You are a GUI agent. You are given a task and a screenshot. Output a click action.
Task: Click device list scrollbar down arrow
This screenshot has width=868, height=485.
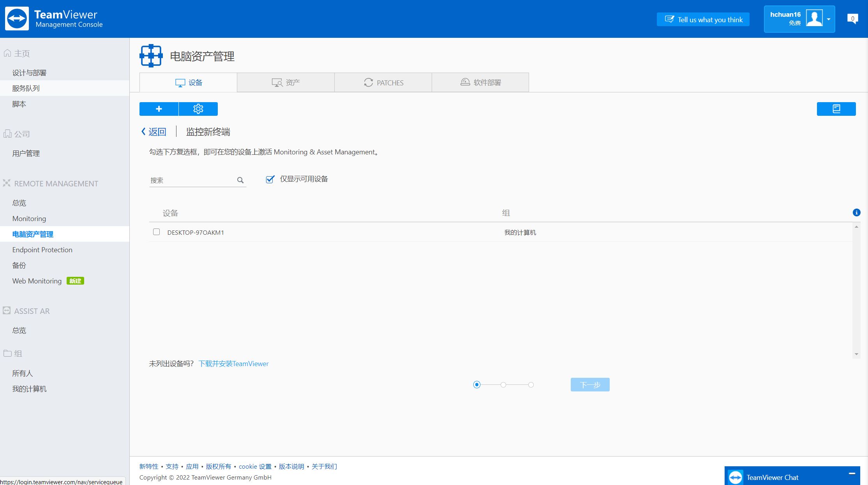856,354
